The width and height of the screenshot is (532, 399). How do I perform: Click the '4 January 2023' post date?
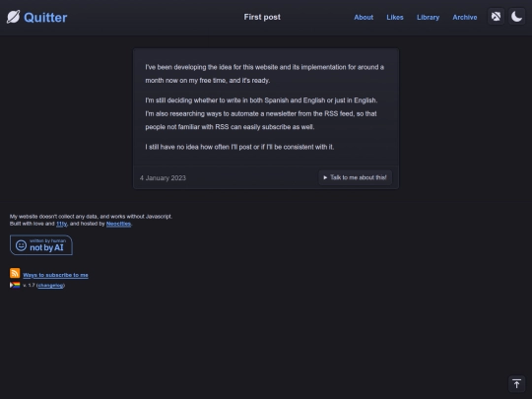(x=163, y=178)
